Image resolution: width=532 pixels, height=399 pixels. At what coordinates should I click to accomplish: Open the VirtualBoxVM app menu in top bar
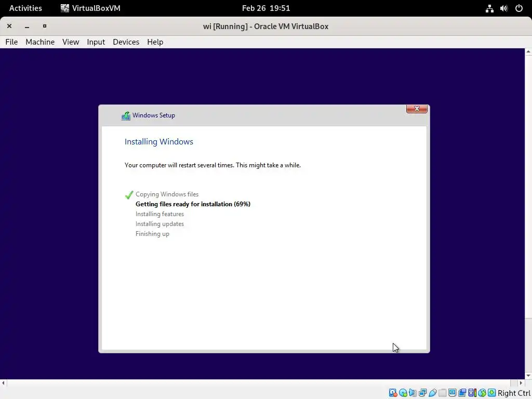(90, 8)
